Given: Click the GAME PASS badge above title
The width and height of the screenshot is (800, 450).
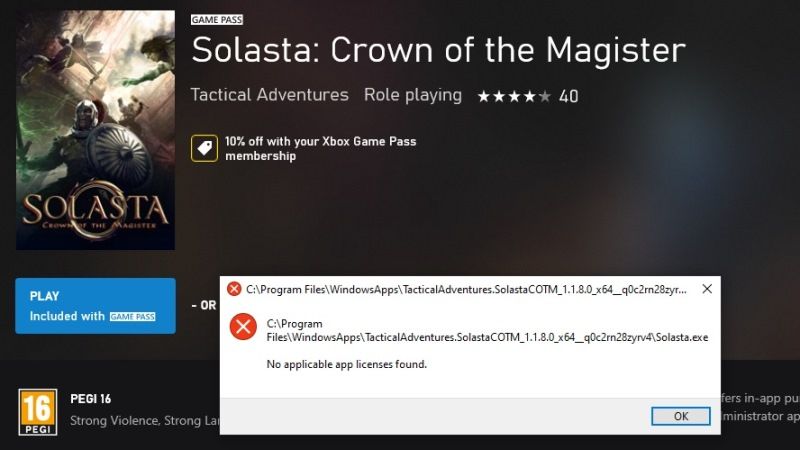Looking at the screenshot, I should (217, 20).
